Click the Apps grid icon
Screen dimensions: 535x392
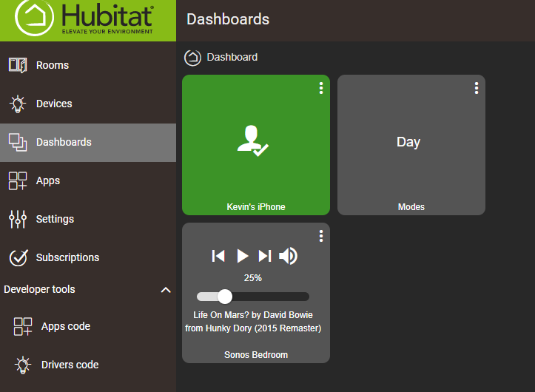pyautogui.click(x=18, y=180)
